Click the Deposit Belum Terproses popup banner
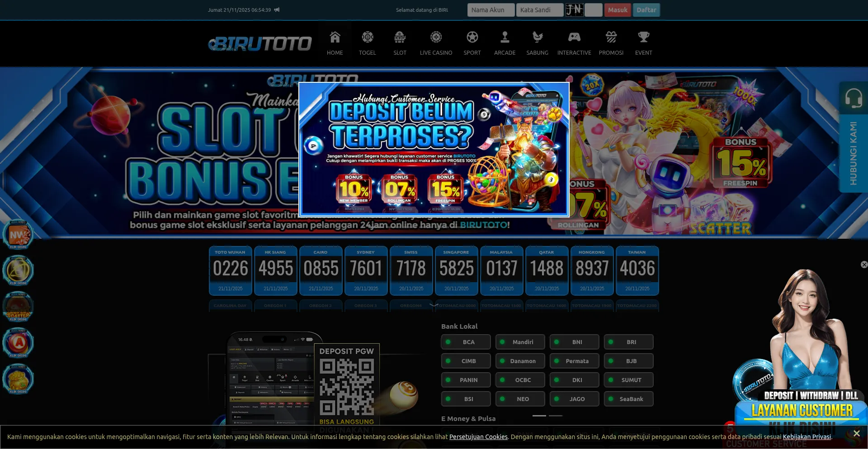 coord(434,149)
